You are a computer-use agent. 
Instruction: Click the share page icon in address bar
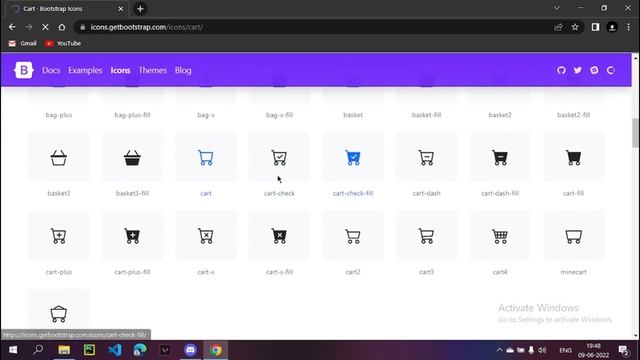558,27
